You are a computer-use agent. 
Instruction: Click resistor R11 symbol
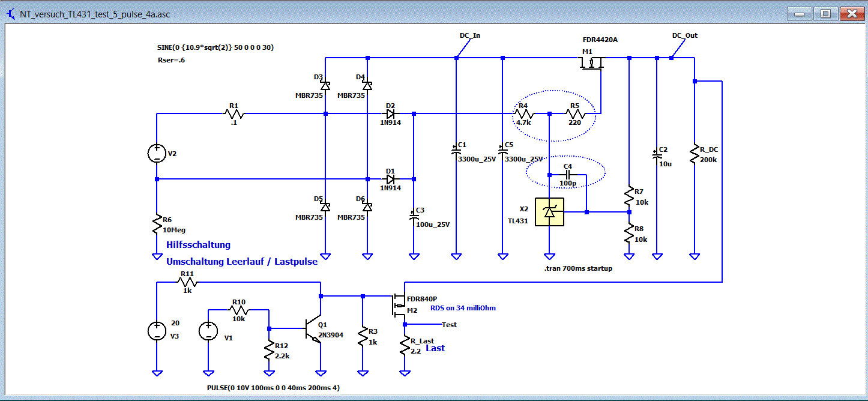[187, 282]
